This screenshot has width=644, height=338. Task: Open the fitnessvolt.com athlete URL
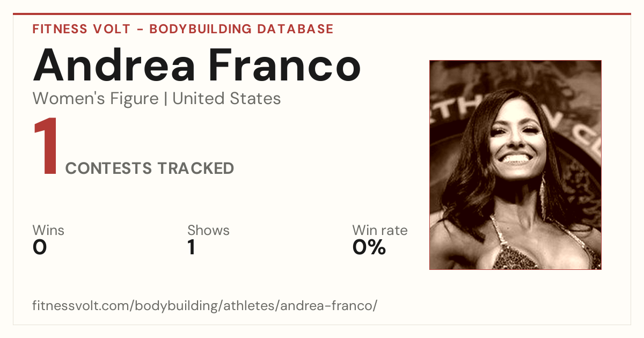point(205,306)
